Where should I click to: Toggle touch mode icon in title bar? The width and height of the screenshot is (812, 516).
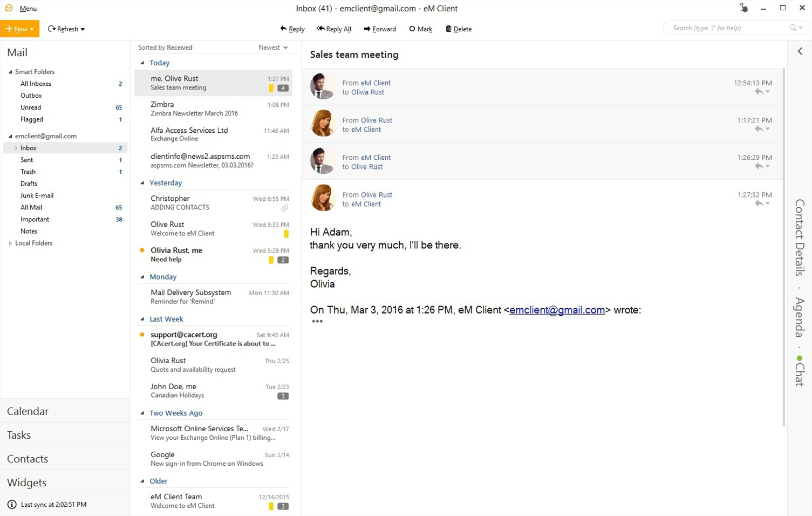coord(743,8)
